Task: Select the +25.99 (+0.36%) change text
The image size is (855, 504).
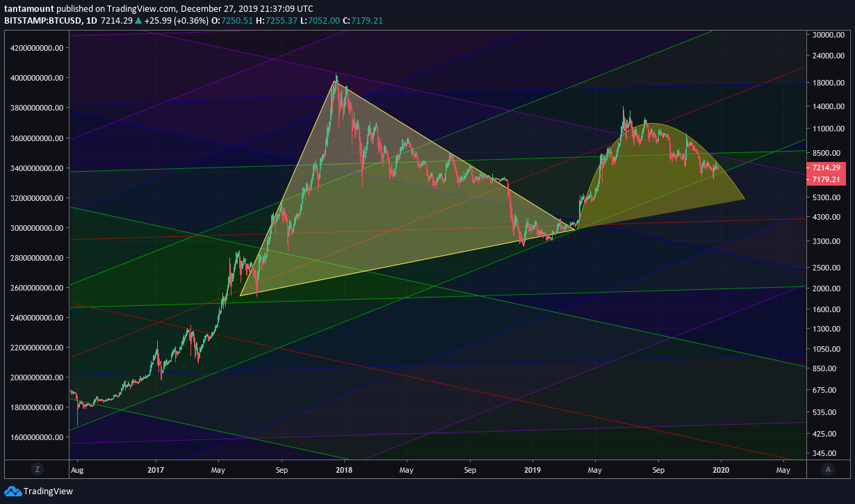Action: point(177,21)
